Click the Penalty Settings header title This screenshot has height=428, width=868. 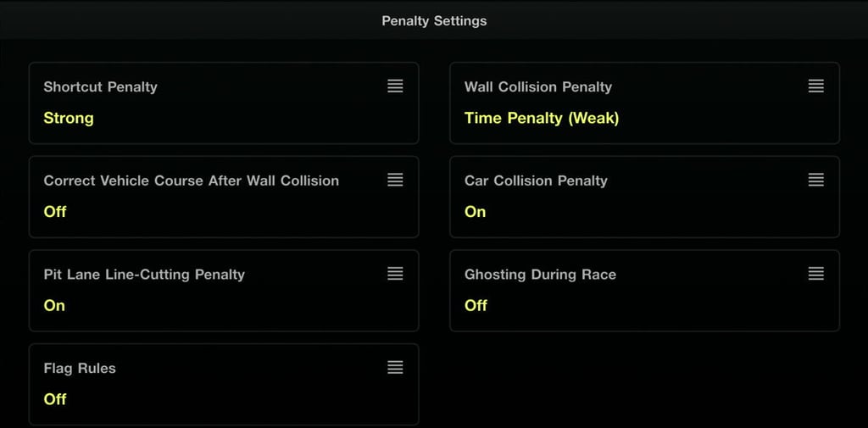(434, 20)
